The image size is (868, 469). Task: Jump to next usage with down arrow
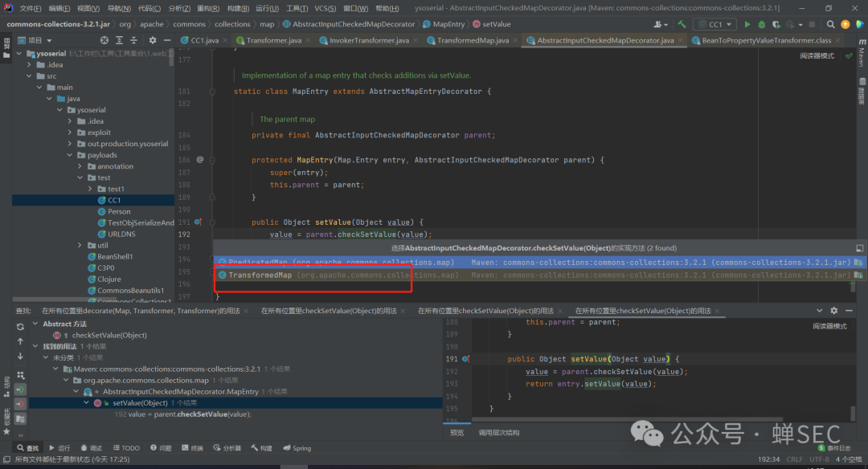pos(20,355)
